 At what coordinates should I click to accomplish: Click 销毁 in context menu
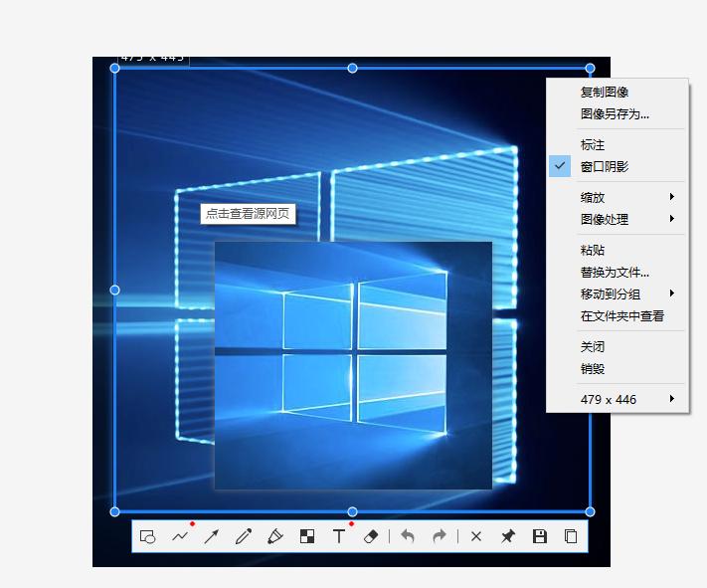(618, 369)
